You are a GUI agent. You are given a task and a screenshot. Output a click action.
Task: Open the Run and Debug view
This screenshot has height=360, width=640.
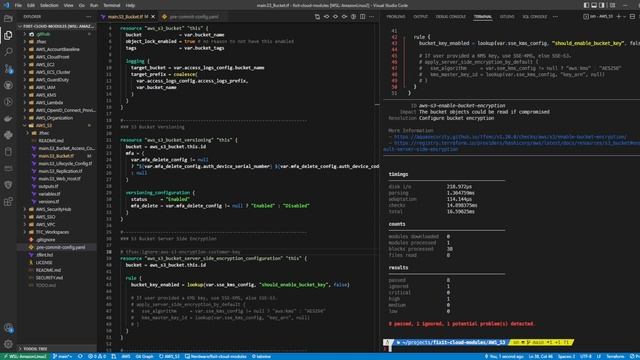point(8,102)
